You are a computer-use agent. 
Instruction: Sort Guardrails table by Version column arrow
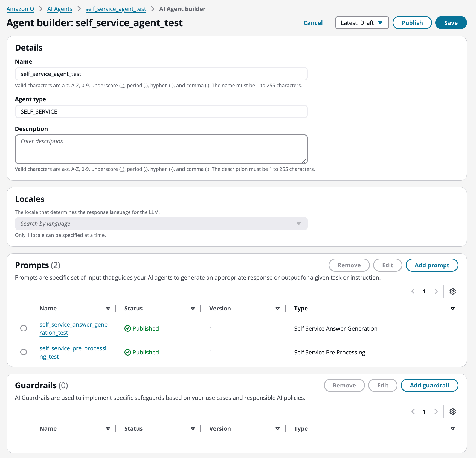point(278,429)
